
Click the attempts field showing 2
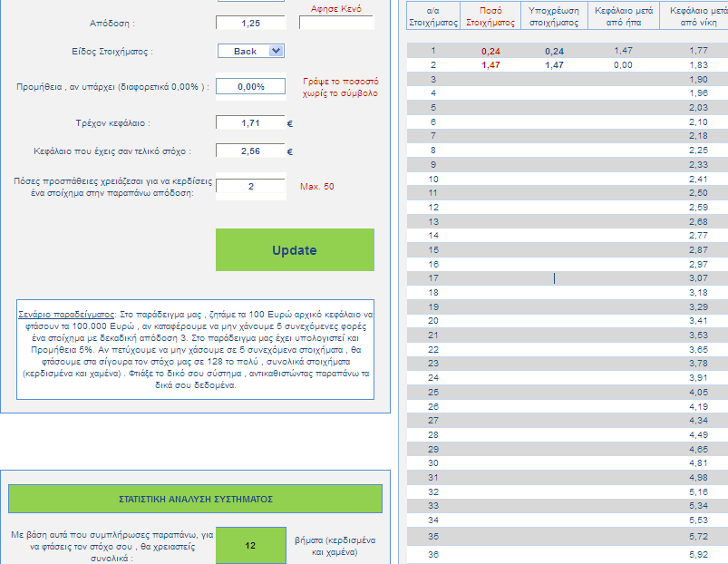point(251,186)
